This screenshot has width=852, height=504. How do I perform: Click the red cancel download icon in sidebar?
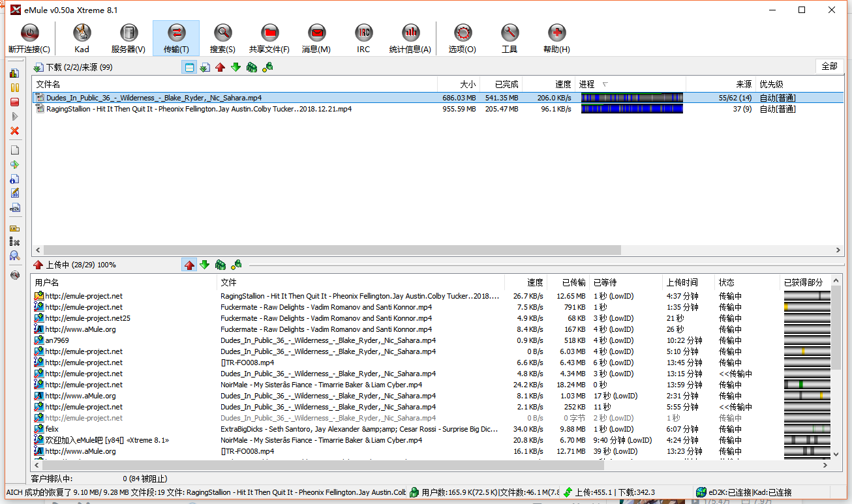(14, 131)
